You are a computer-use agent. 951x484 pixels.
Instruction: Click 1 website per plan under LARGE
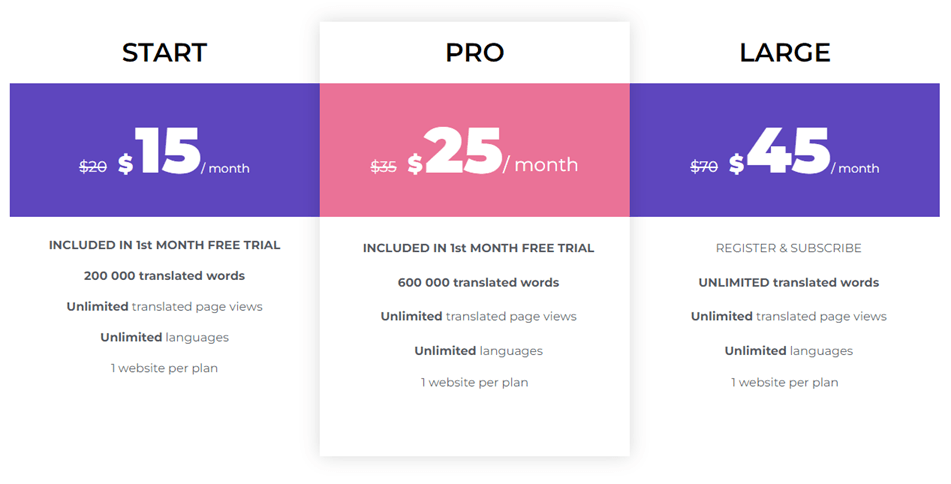point(785,383)
